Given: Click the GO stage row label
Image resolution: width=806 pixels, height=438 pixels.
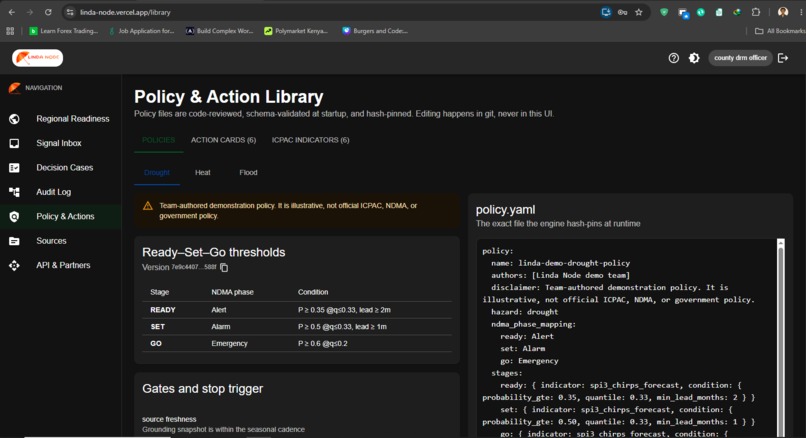Looking at the screenshot, I should (x=156, y=343).
